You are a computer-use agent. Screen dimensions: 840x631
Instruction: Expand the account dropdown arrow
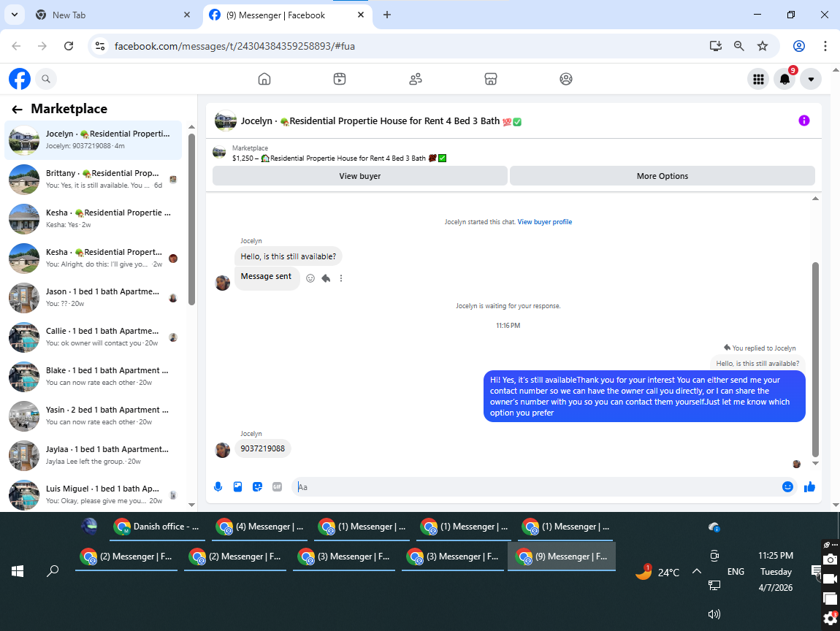pyautogui.click(x=811, y=80)
